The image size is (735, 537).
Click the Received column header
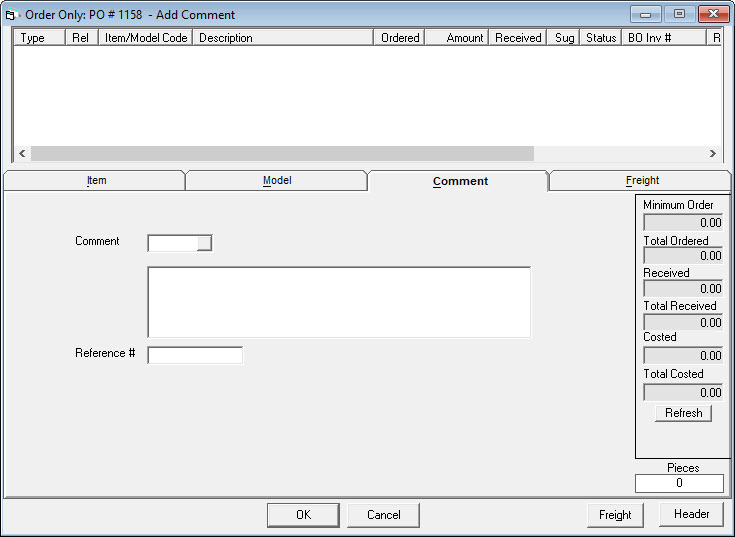pos(518,38)
